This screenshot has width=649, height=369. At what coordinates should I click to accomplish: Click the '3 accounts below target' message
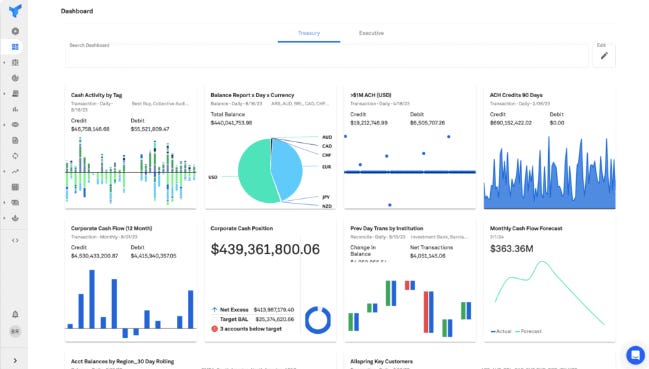pos(251,329)
